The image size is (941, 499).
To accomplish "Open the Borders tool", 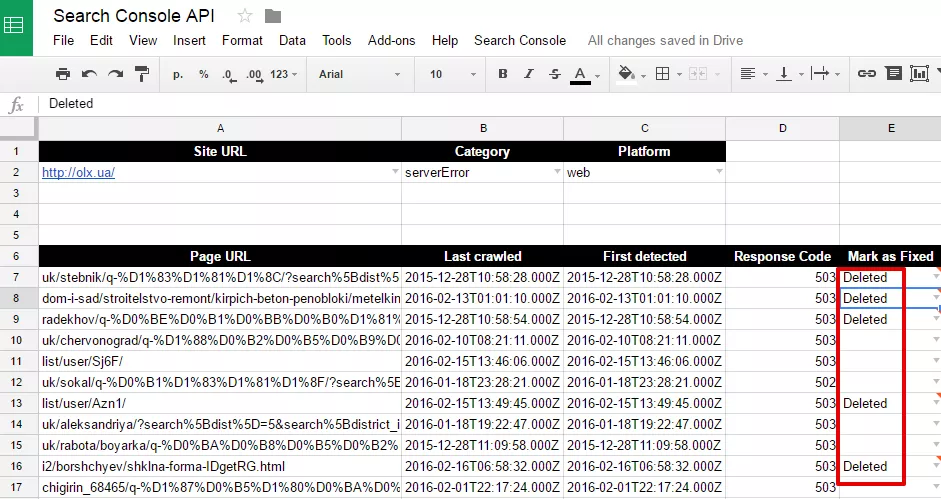I will pyautogui.click(x=663, y=74).
